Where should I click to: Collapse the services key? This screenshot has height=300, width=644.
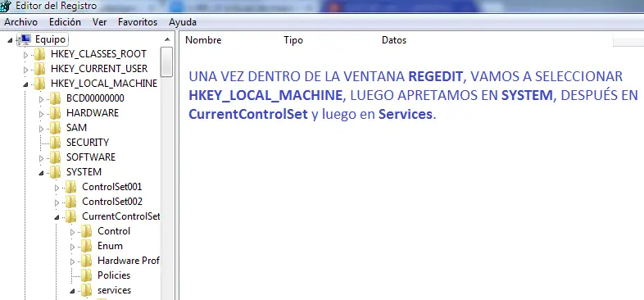[72, 291]
